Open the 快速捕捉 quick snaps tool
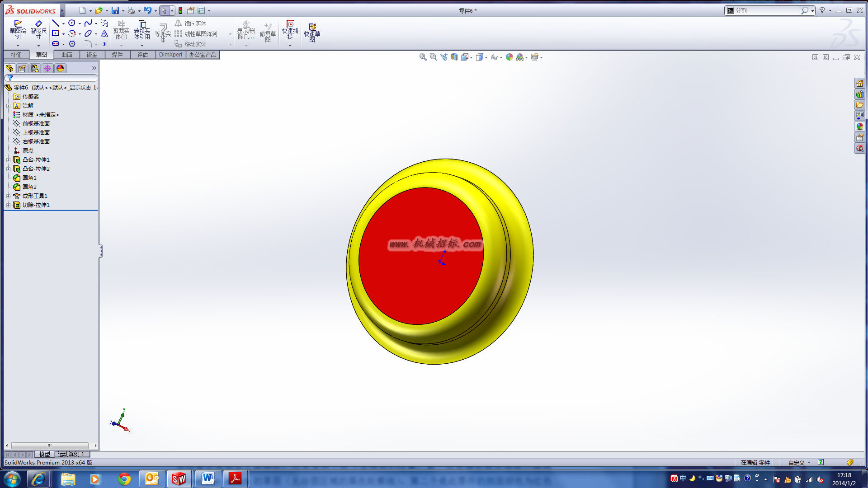868x488 pixels. coord(290,30)
